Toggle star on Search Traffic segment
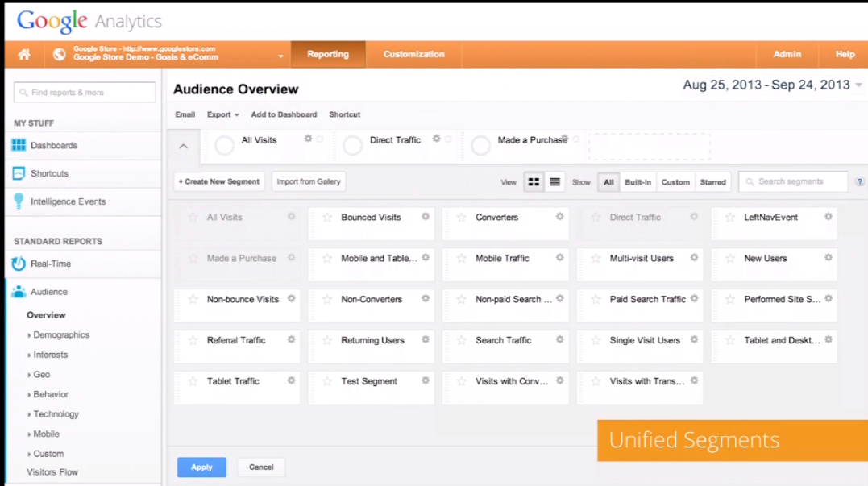 click(461, 340)
